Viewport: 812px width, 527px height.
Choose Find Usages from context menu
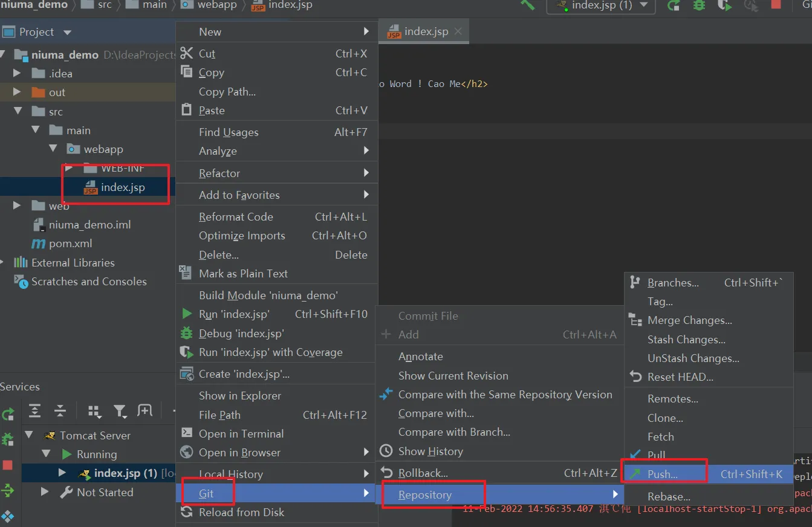[276, 132]
